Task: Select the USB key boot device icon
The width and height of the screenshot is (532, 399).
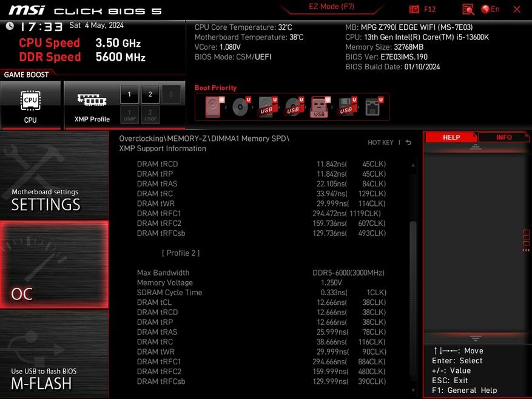Action: 320,107
